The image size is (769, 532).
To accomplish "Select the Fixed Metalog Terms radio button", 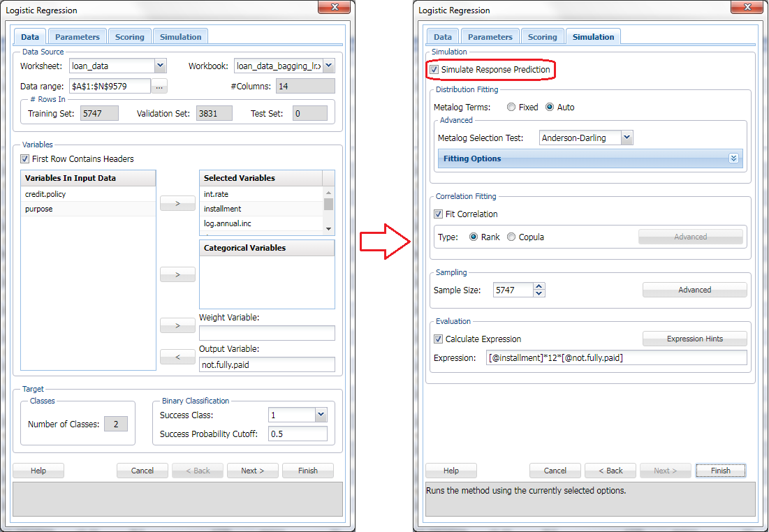I will click(x=512, y=108).
